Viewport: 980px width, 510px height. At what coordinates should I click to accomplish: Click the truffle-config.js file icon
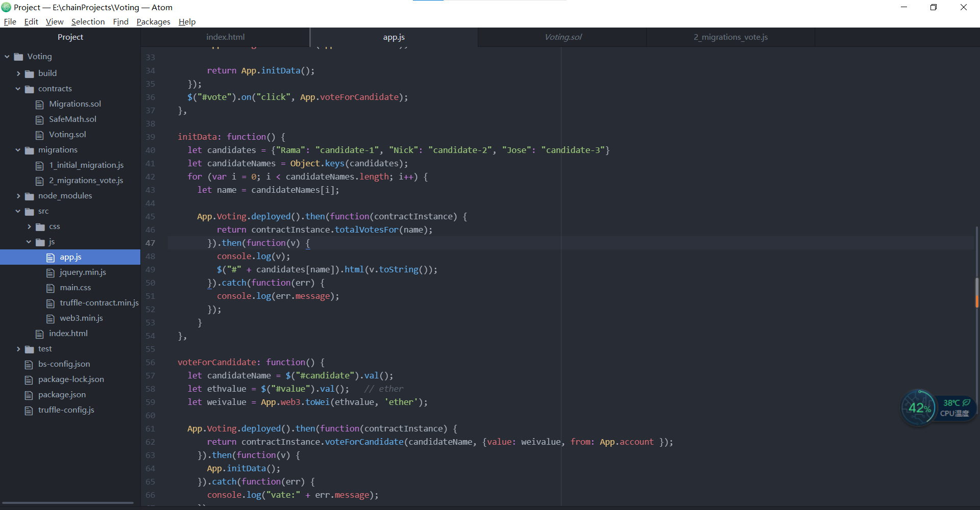click(x=29, y=410)
